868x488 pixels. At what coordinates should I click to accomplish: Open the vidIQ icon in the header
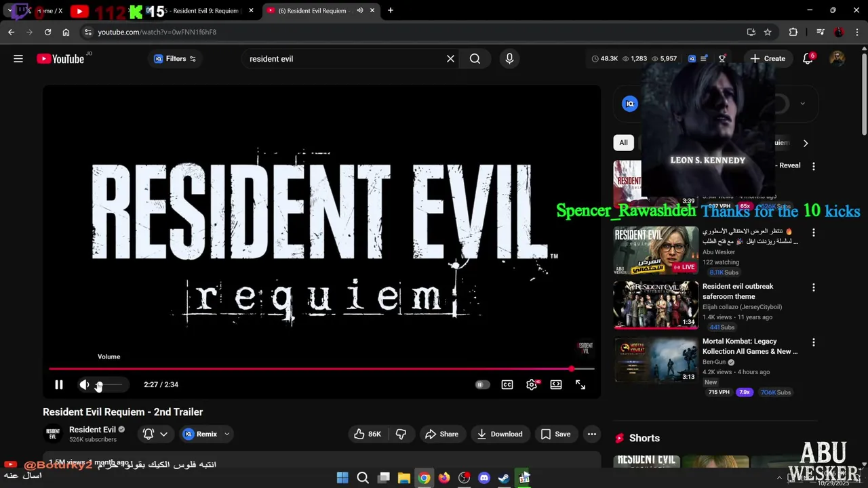coord(692,59)
